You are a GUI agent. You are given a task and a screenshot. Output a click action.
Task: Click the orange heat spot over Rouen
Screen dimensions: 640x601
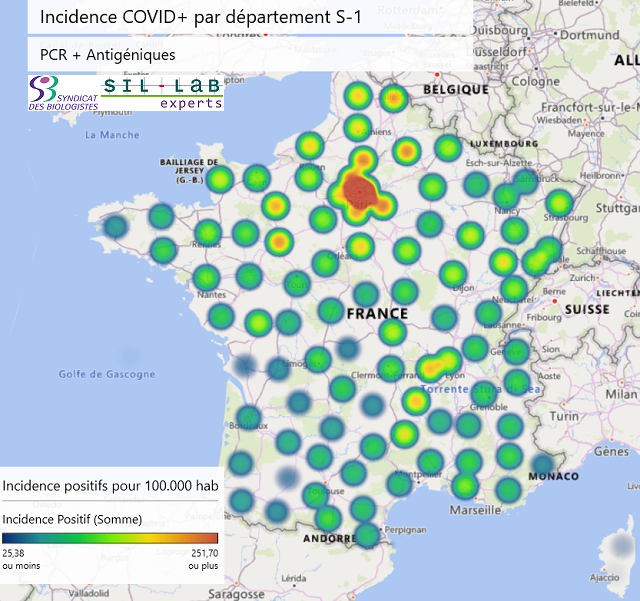click(309, 145)
